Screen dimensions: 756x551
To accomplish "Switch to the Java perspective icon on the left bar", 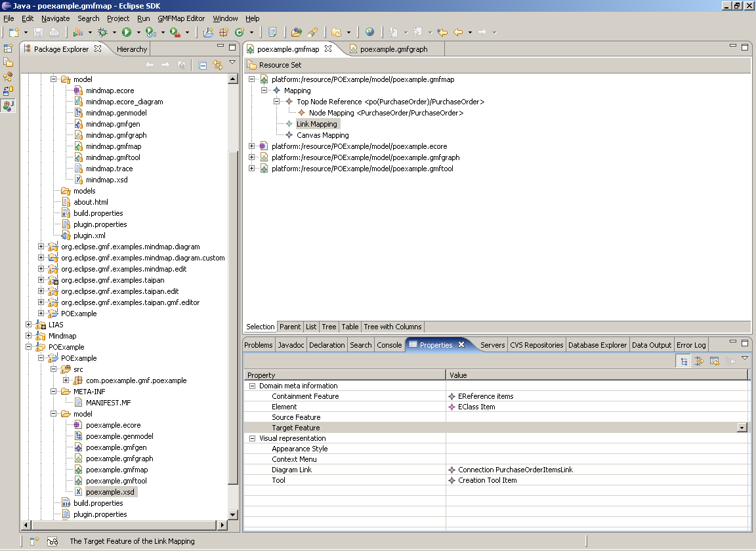I will pos(8,106).
